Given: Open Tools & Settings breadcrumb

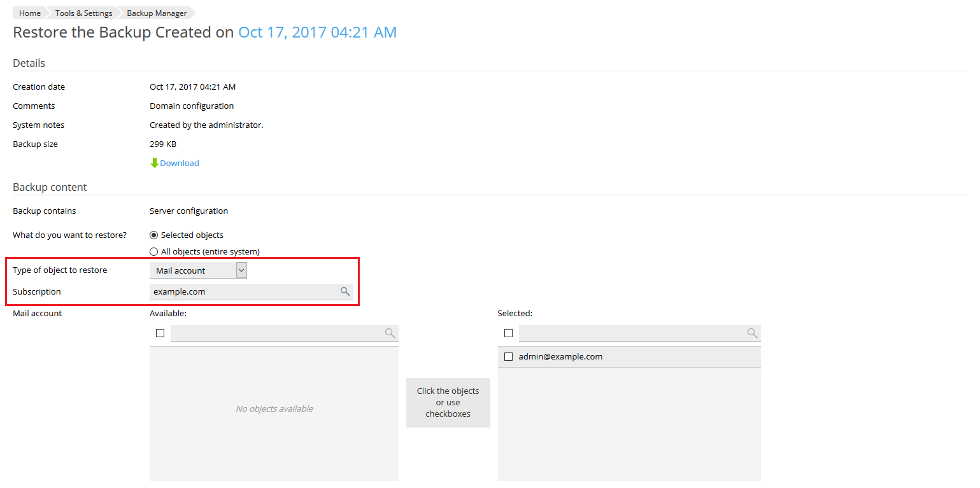Looking at the screenshot, I should pos(83,13).
